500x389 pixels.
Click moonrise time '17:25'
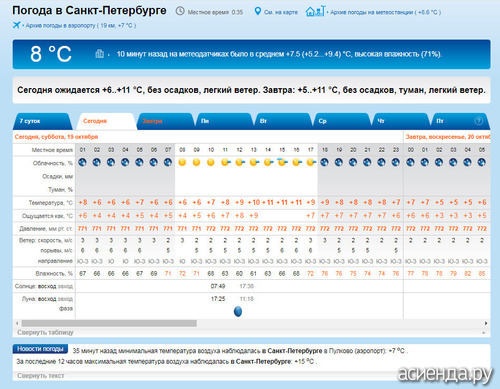218,299
